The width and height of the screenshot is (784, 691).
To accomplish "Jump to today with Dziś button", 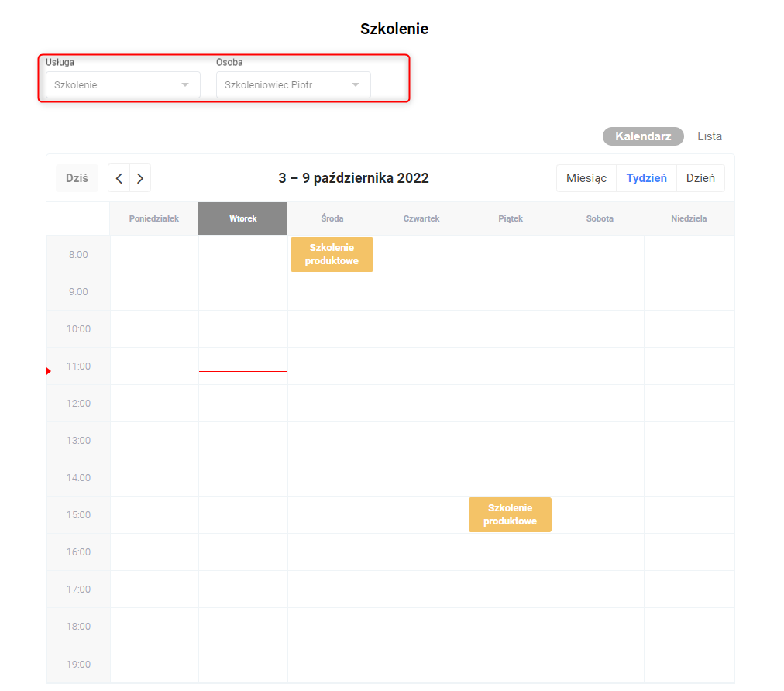I will coord(77,178).
